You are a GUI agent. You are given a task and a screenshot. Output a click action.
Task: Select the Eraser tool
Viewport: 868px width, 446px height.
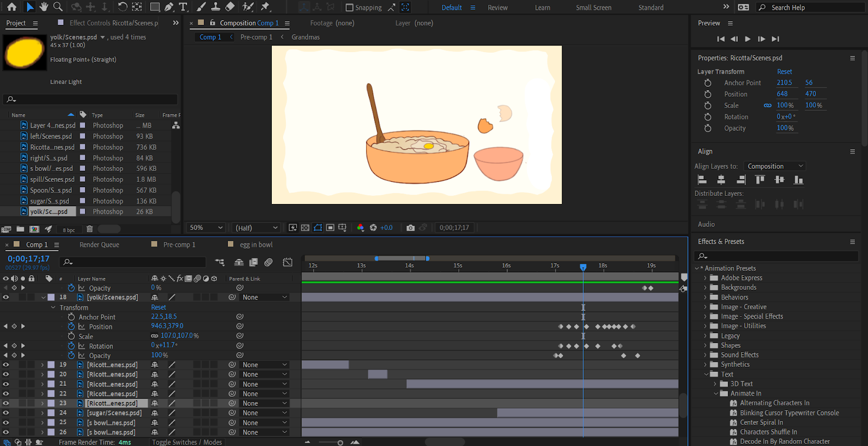click(x=230, y=7)
